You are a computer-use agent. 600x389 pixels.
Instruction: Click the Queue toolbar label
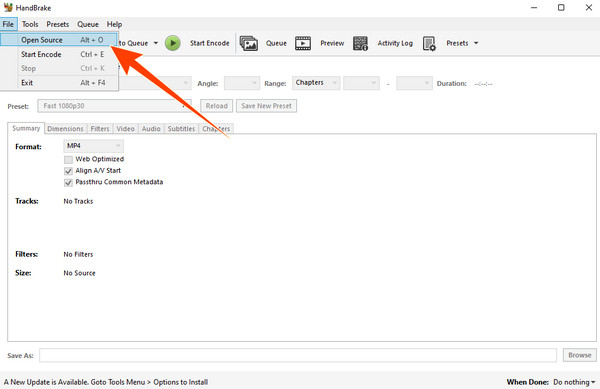coord(276,43)
